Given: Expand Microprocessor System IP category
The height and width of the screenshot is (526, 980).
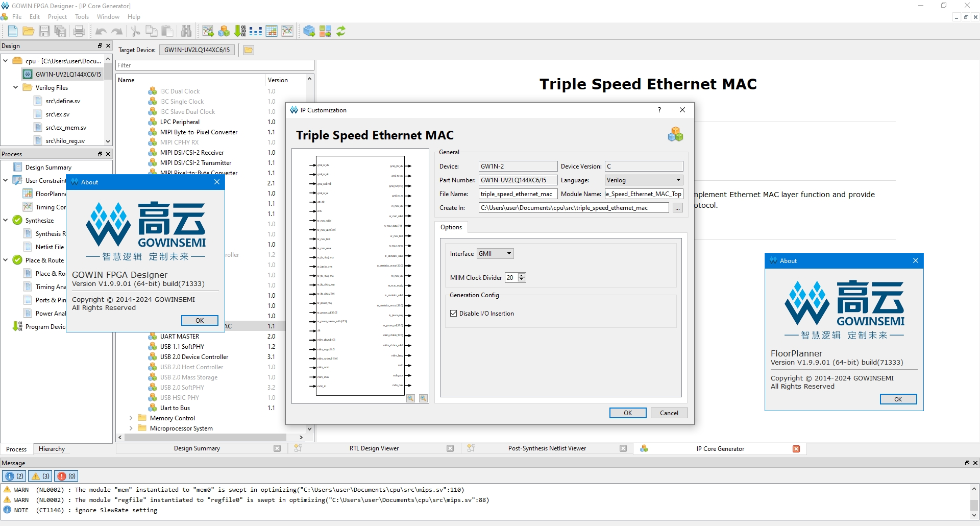Looking at the screenshot, I should click(x=131, y=428).
